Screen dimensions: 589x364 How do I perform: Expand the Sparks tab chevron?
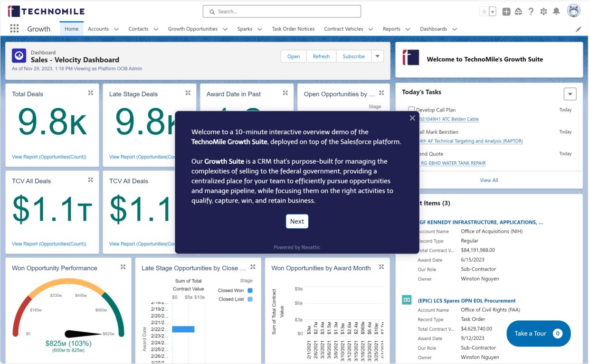tap(260, 29)
